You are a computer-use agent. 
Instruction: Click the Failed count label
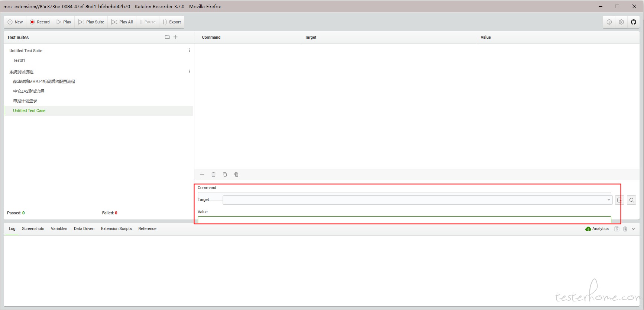[x=110, y=213]
